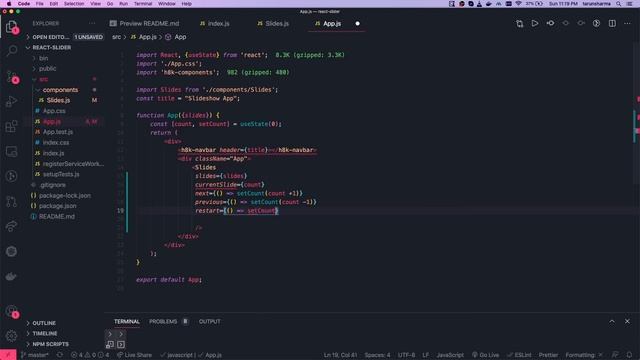Click Go Live in the status bar
The height and width of the screenshot is (360, 640).
coord(485,355)
